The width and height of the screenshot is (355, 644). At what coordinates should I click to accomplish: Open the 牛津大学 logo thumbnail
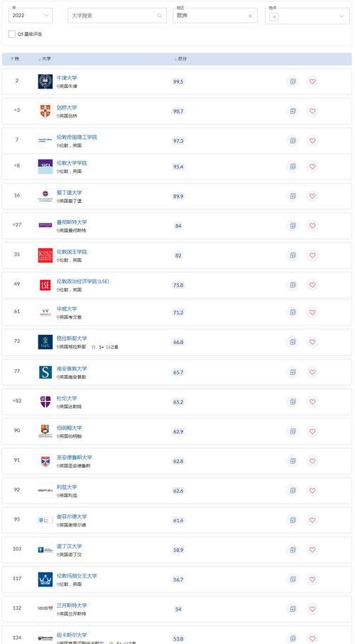[45, 82]
